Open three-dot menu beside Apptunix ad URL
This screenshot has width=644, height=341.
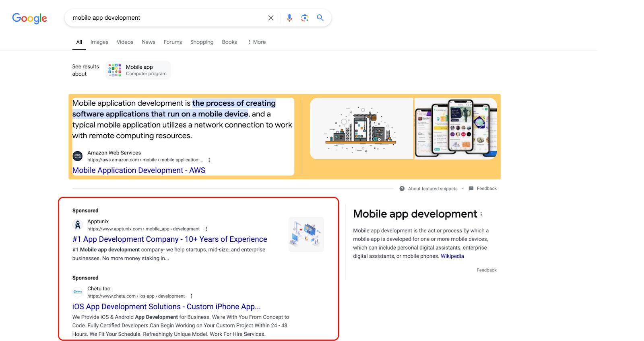206,229
